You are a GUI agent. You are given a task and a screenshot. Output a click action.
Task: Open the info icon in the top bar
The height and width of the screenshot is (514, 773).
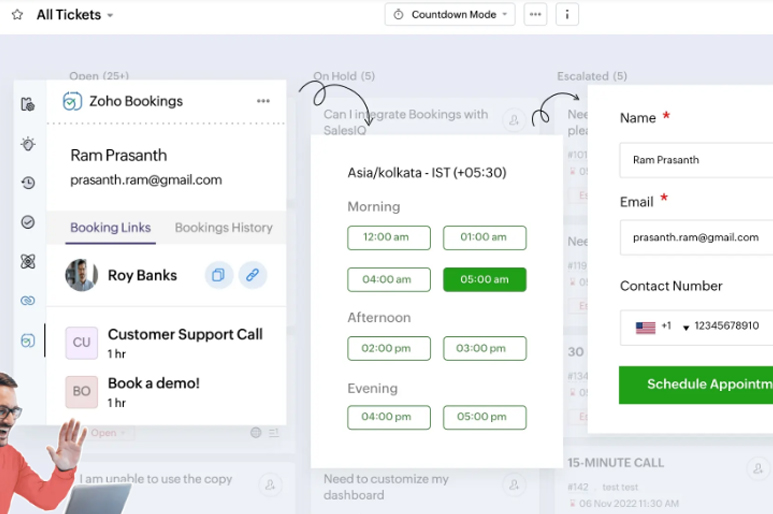(567, 15)
